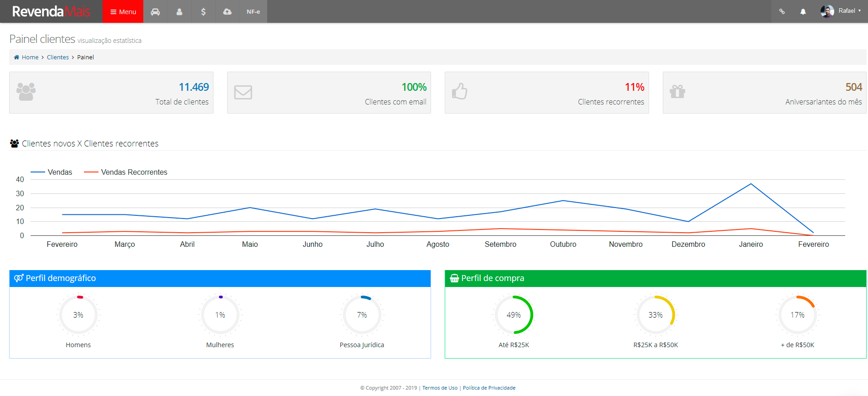Screen dimensions: 868x396
Task: Open the notifications bell icon
Action: [803, 12]
